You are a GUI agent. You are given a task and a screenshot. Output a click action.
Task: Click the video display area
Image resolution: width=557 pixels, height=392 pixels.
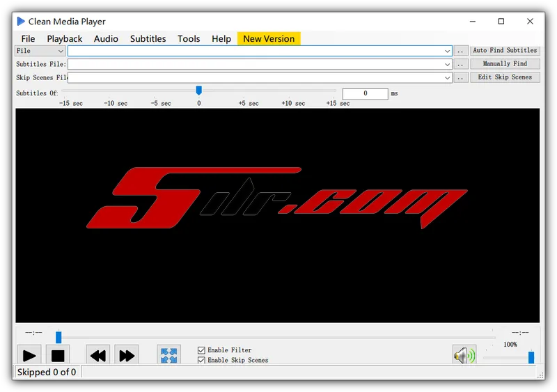[x=277, y=216]
